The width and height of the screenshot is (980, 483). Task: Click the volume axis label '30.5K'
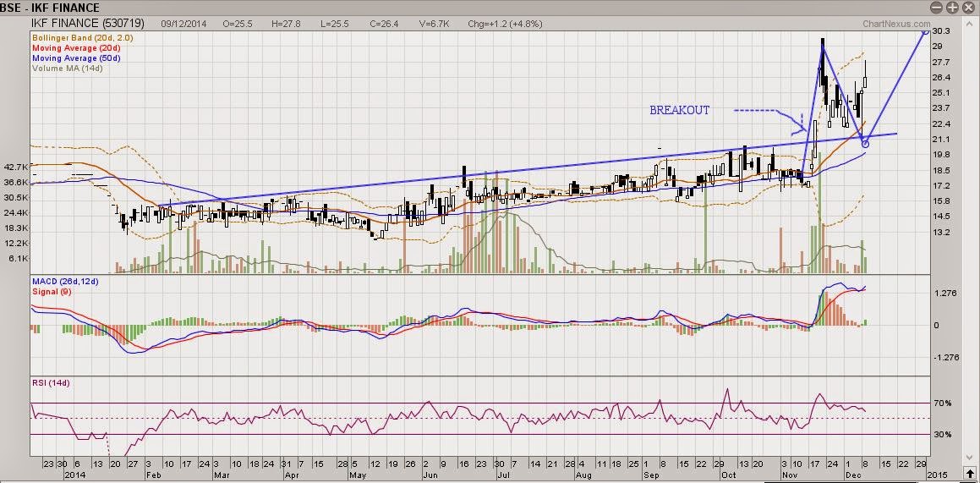click(15, 197)
